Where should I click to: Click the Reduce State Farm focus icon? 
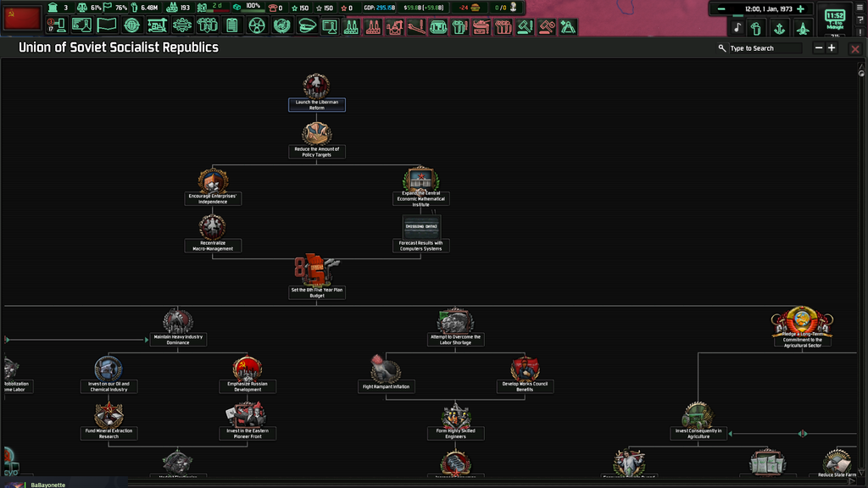click(837, 460)
